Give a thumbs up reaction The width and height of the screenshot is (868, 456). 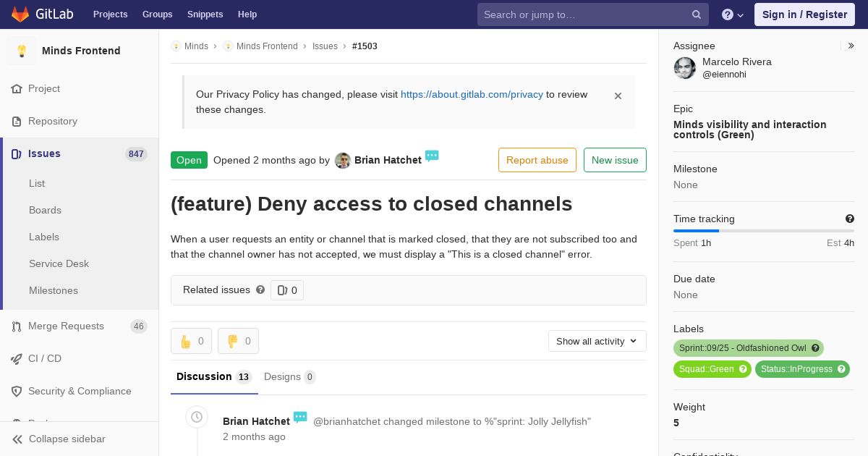pos(191,341)
